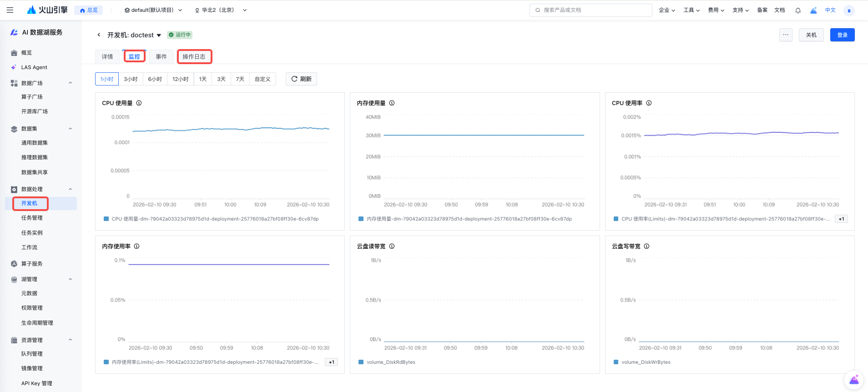Click info icon beside 云盘读带宽
The height and width of the screenshot is (392, 868).
point(392,246)
